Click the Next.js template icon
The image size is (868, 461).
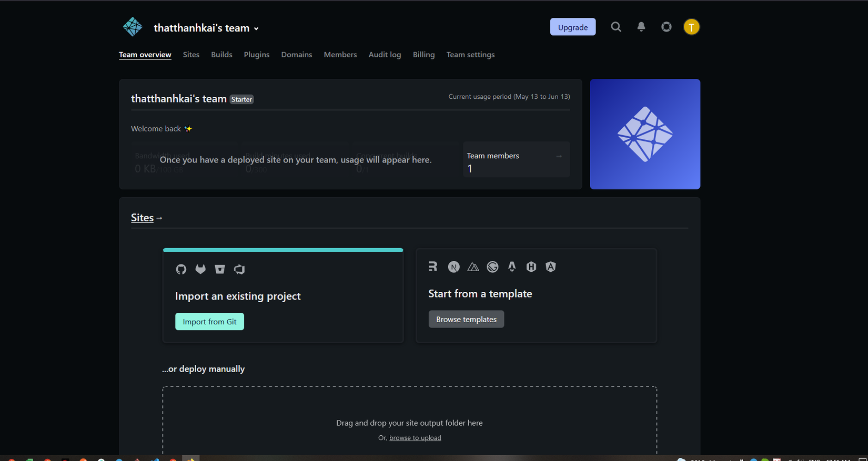pyautogui.click(x=453, y=267)
